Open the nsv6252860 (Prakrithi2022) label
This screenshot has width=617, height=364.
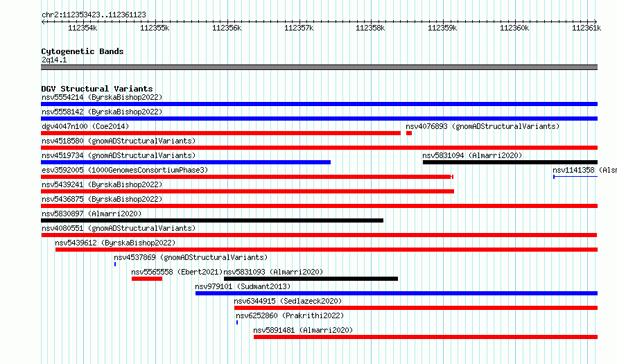[x=290, y=315]
